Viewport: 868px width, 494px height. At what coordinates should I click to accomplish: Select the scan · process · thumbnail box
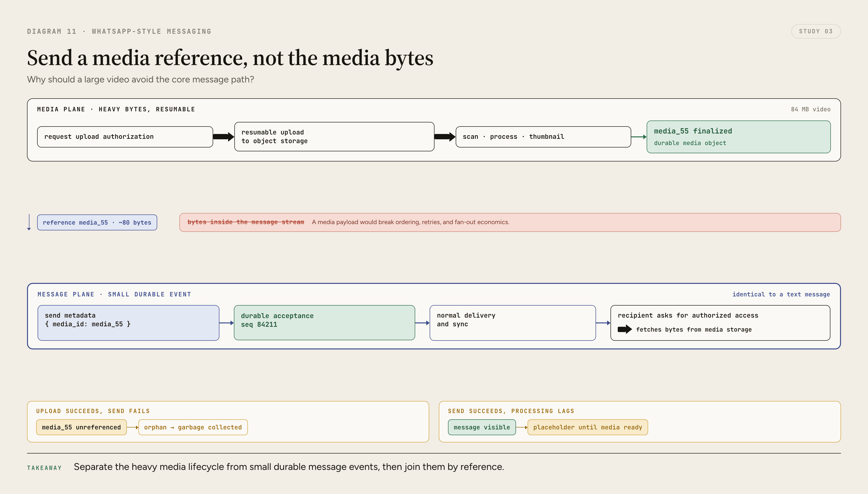coord(543,137)
